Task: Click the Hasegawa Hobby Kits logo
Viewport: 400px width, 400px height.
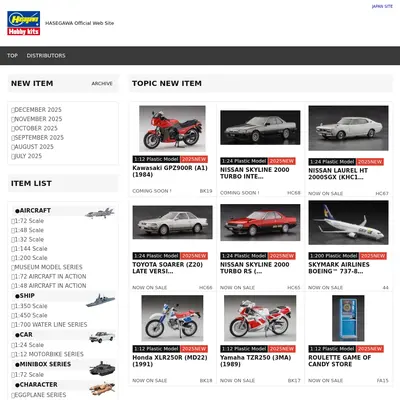Action: pos(24,23)
